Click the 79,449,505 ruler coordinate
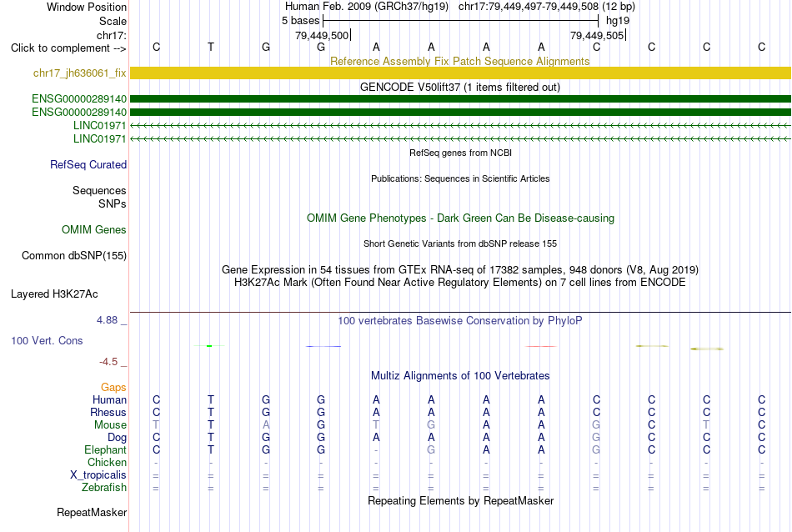 point(597,35)
